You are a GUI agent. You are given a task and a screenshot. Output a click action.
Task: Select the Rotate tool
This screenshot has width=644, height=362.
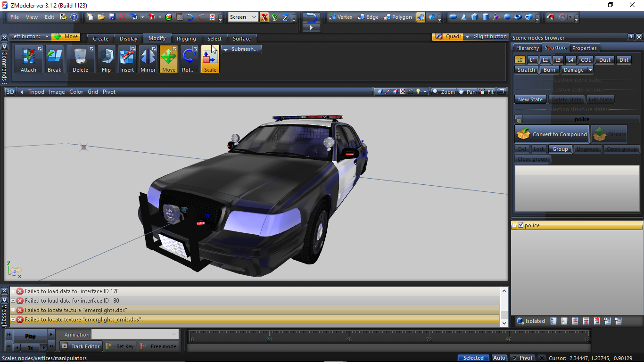pyautogui.click(x=189, y=59)
